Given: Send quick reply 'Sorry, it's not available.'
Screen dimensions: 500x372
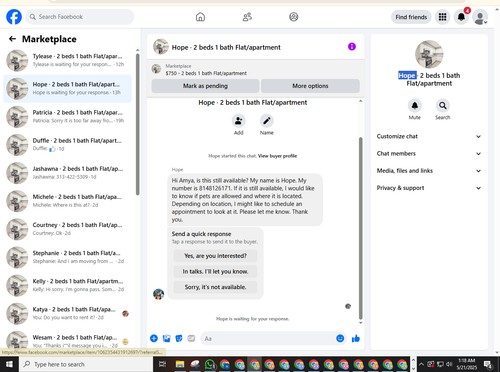Looking at the screenshot, I should point(215,287).
